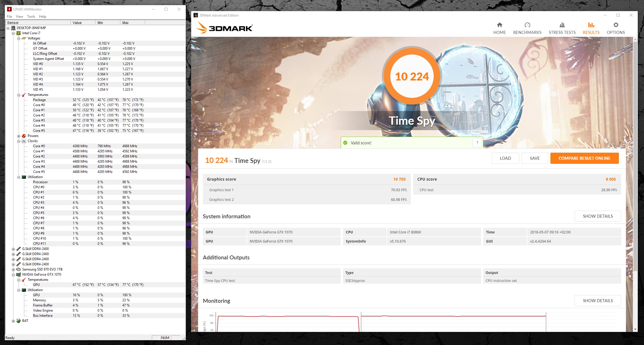
Task: Click the 3DMark logo
Action: tap(225, 28)
